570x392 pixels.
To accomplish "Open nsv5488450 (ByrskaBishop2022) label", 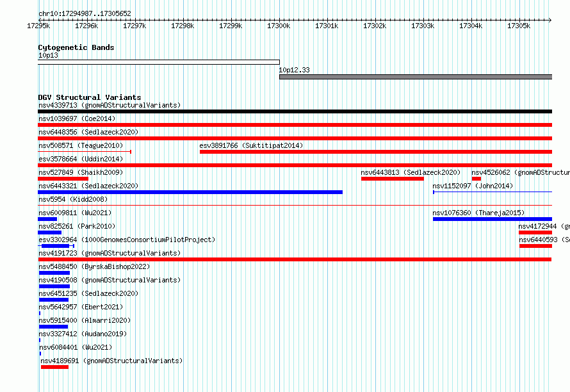I will coord(94,266).
